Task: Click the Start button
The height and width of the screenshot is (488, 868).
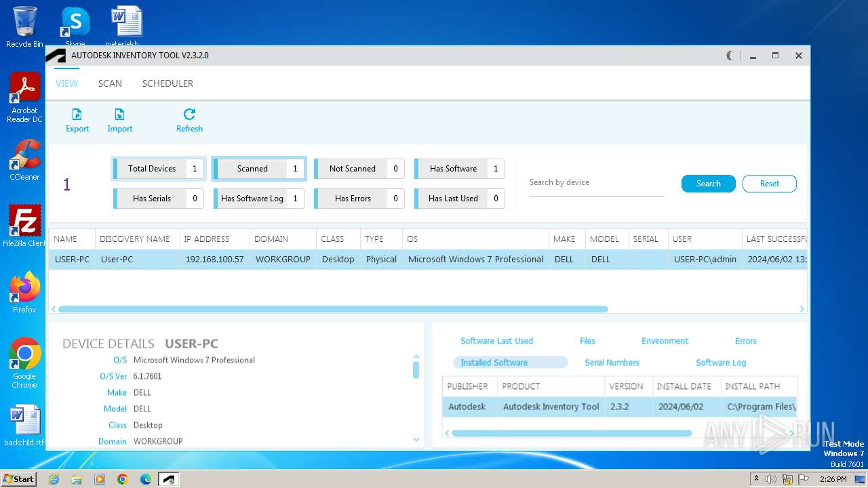Action: tap(18, 479)
